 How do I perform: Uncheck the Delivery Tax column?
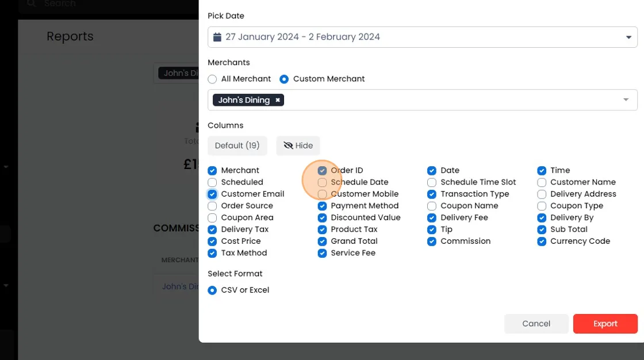tap(212, 229)
